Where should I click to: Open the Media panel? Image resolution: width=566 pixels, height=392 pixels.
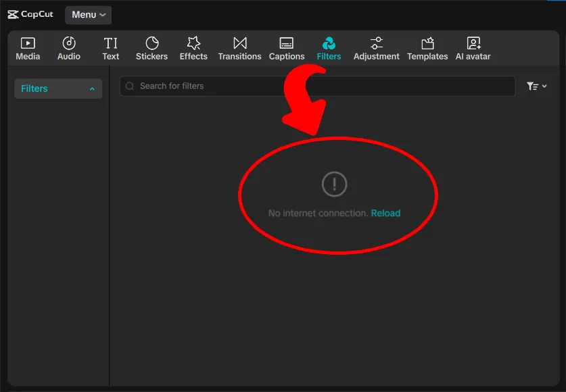pos(28,49)
